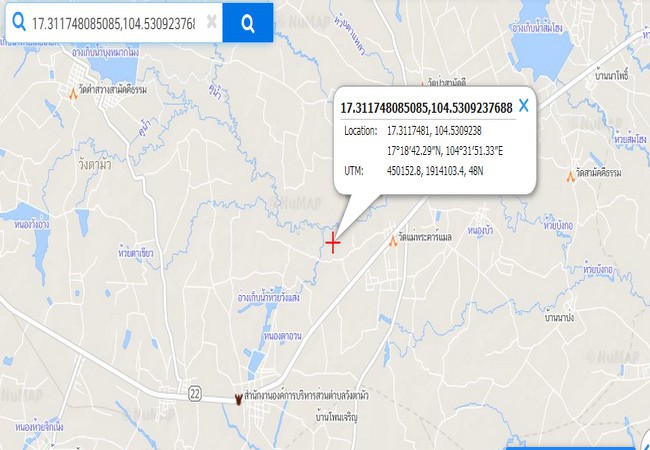Select the temple icon for วัดสามัคคีธรรม
This screenshot has width=650, height=450.
point(570,177)
